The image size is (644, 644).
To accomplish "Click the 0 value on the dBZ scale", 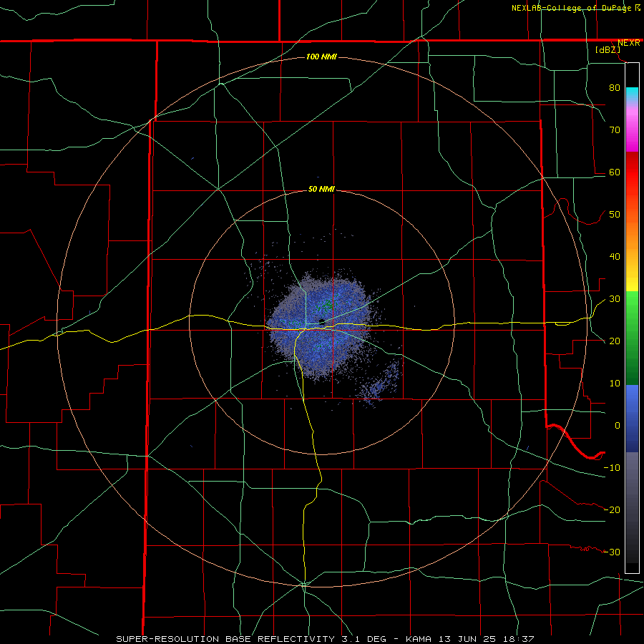I will [618, 426].
